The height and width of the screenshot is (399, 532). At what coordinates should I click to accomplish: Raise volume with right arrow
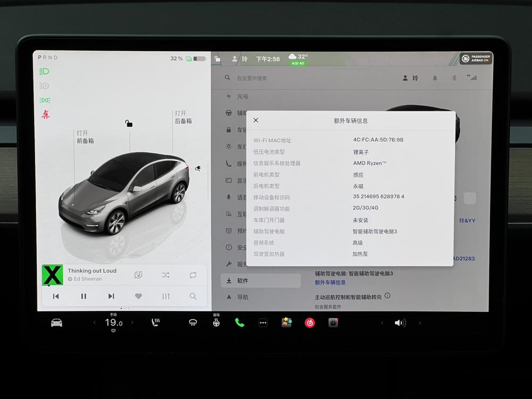420,323
